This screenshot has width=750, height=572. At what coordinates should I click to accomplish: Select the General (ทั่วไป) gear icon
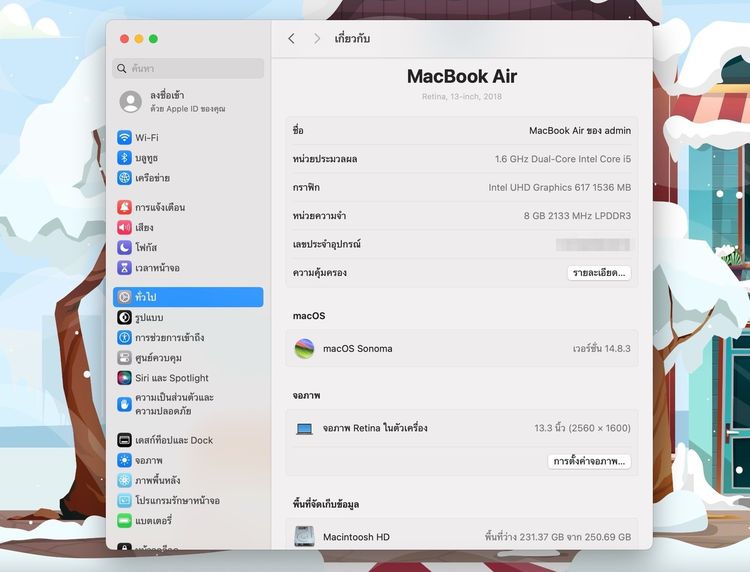(x=124, y=297)
